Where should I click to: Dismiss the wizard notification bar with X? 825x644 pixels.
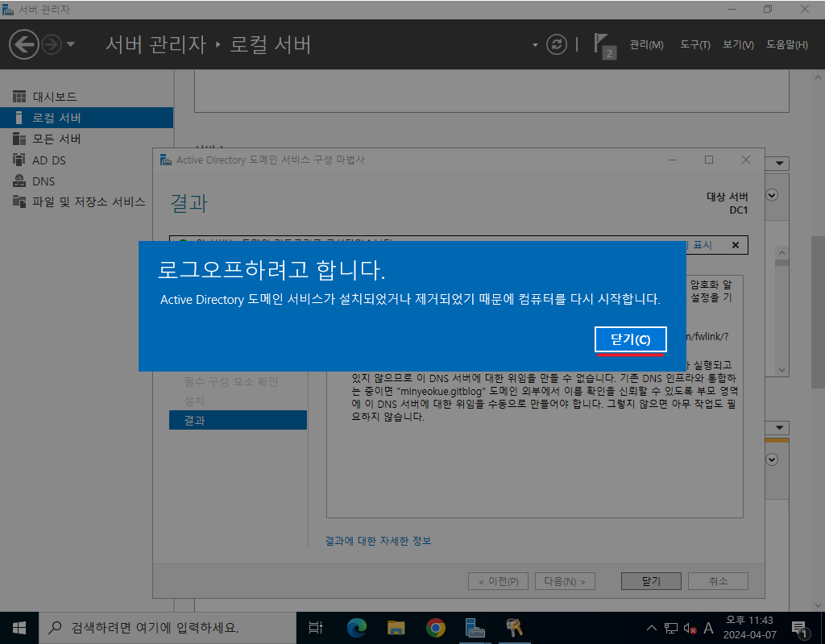[736, 245]
